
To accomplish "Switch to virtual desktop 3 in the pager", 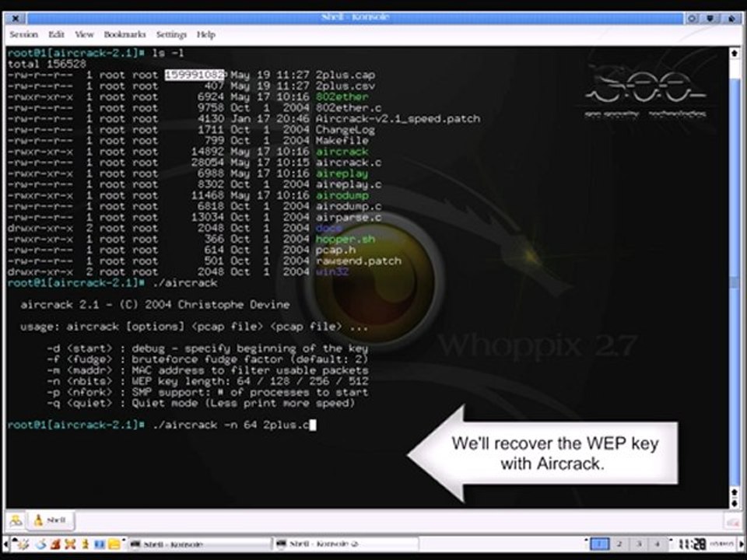I will pyautogui.click(x=639, y=544).
